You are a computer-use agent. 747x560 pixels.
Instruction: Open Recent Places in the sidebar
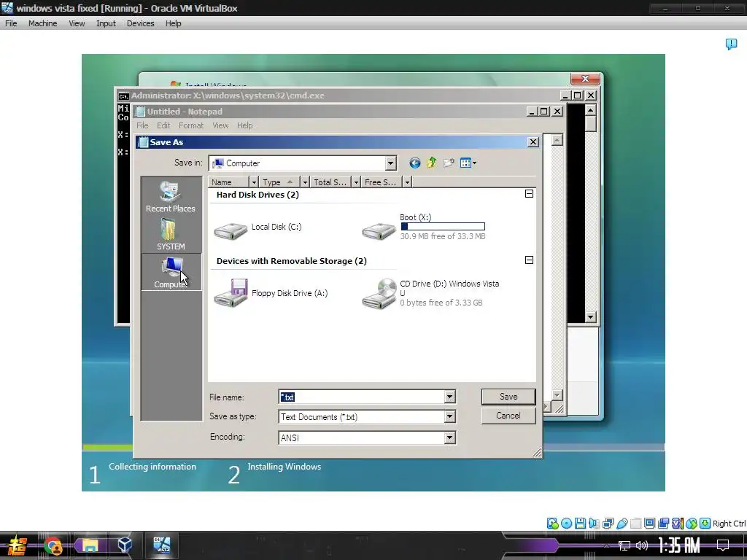pyautogui.click(x=171, y=196)
